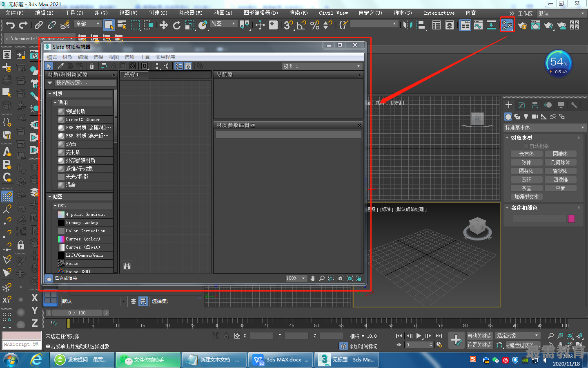The image size is (588, 368).
Task: Click the Slate Select Tool arrow icon
Action: pyautogui.click(x=49, y=66)
